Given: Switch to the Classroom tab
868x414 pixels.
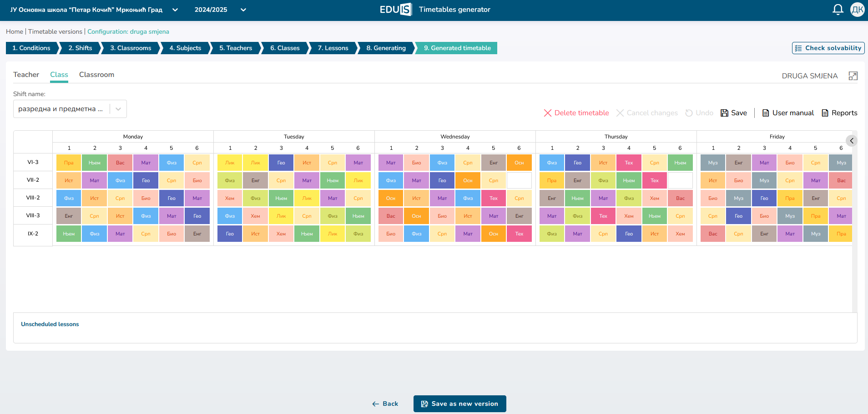Looking at the screenshot, I should (96, 75).
